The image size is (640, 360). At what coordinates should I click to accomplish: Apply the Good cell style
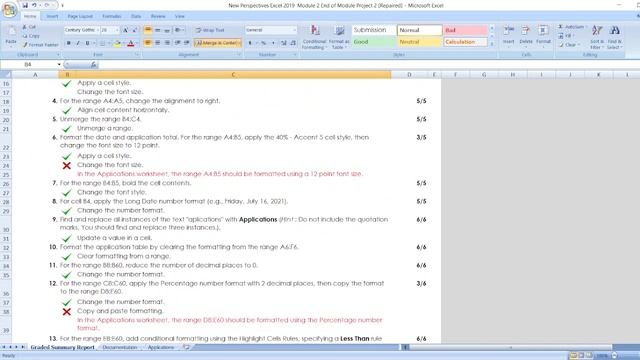(374, 42)
